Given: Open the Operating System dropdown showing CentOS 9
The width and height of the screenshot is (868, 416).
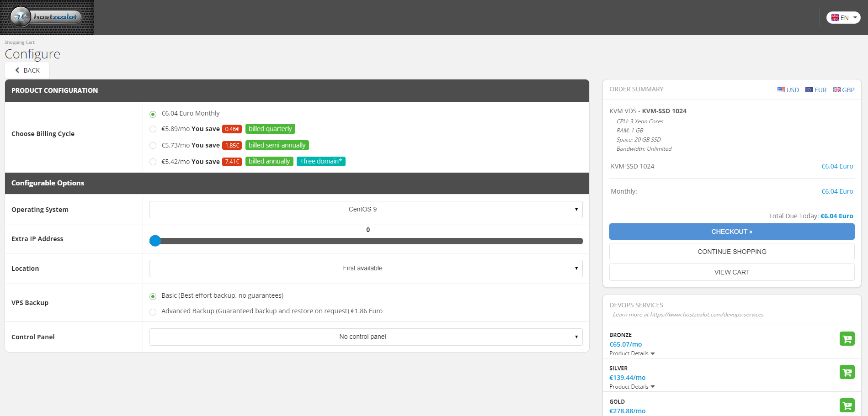Looking at the screenshot, I should [366, 210].
